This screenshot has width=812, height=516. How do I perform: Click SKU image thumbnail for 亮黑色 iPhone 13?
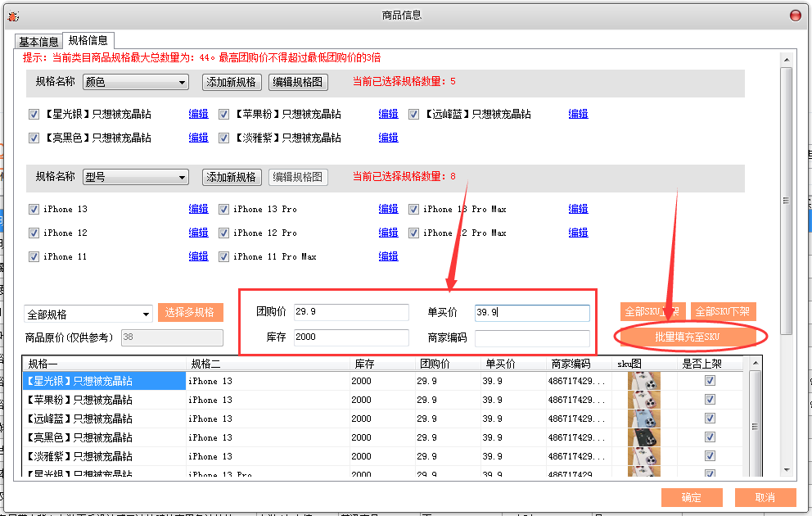click(643, 437)
